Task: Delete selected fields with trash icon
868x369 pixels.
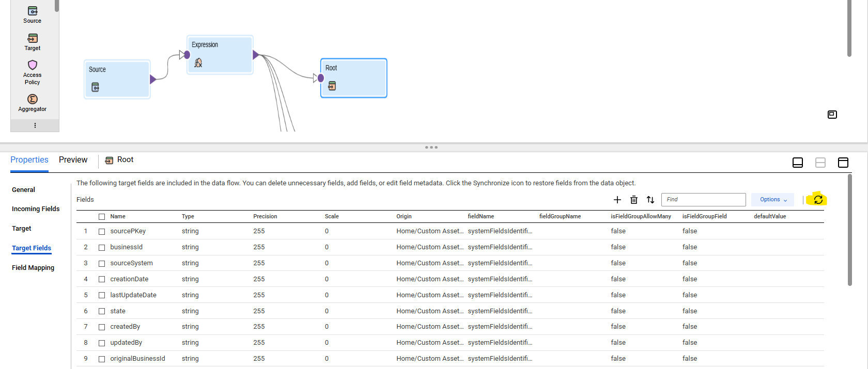Action: click(x=634, y=200)
